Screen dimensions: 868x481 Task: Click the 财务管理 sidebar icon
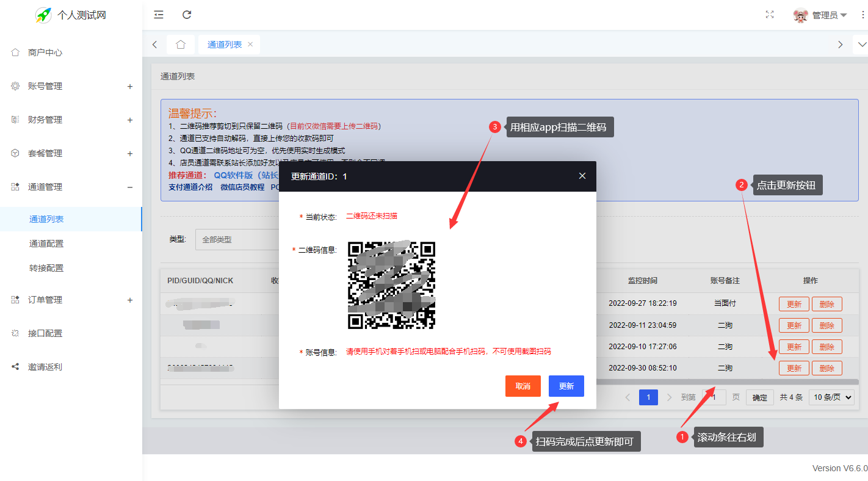coord(15,120)
